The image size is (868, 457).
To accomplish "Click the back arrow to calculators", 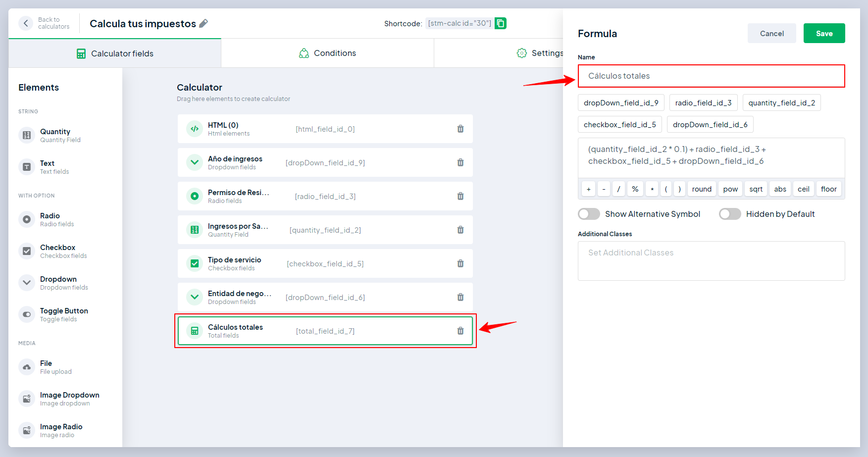I will [26, 23].
